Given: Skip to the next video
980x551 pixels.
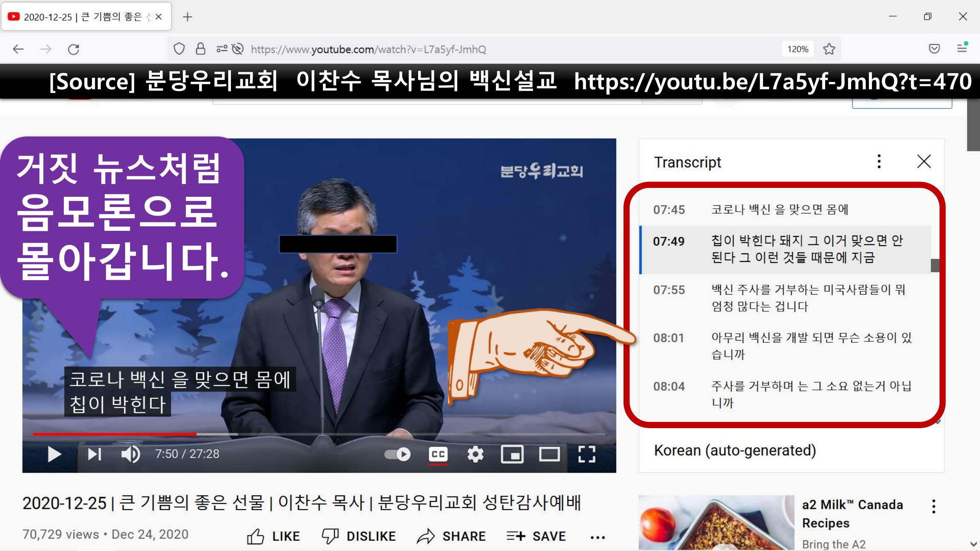Looking at the screenshot, I should 94,454.
